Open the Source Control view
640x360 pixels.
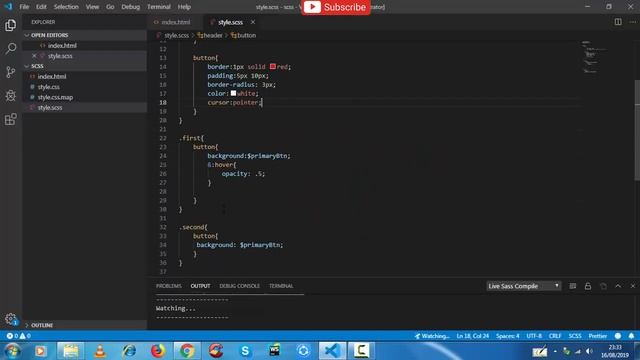click(x=11, y=72)
